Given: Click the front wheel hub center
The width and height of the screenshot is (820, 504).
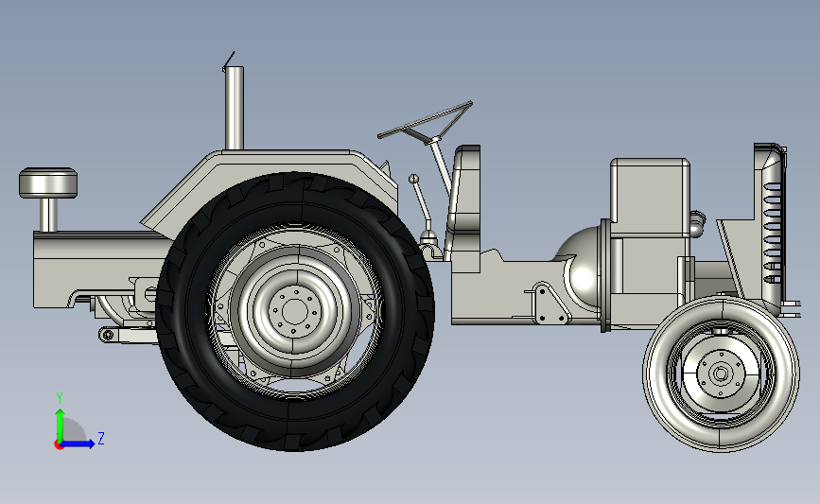Looking at the screenshot, I should click(721, 374).
